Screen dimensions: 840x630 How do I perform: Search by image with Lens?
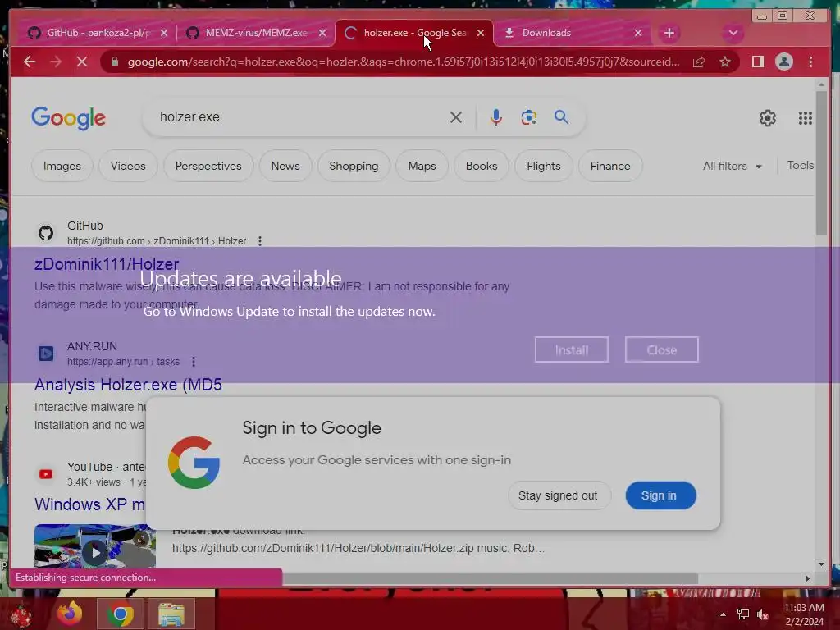[529, 117]
